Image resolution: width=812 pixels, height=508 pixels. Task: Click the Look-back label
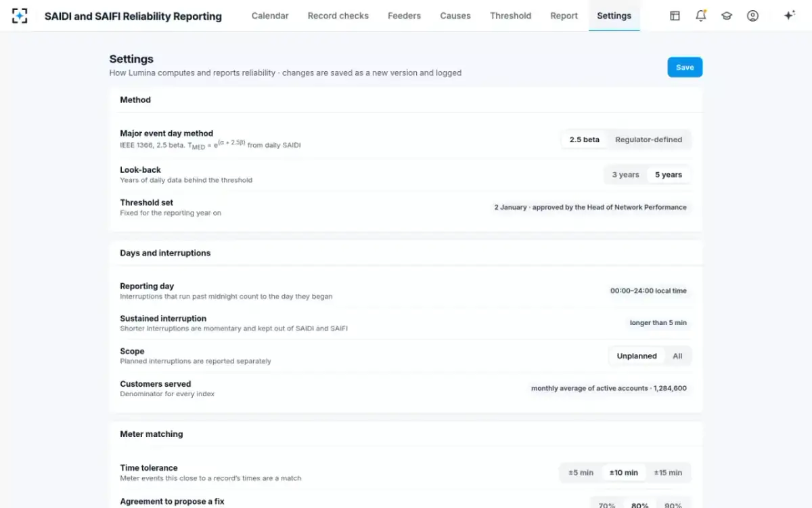click(140, 170)
